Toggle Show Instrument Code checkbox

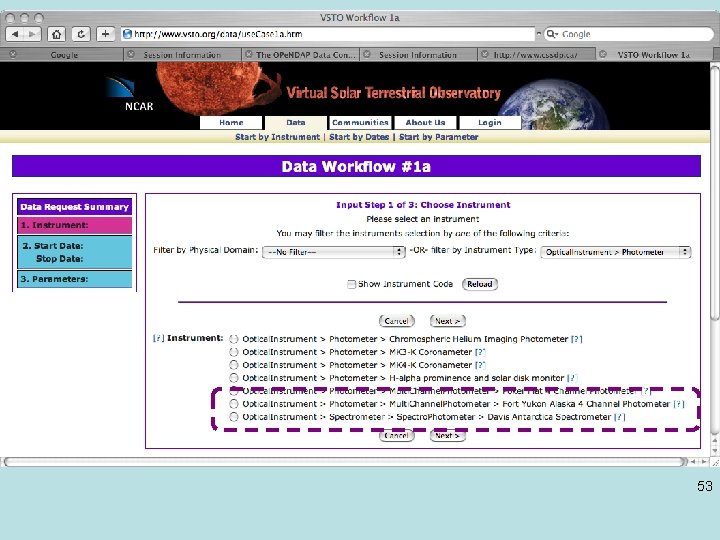[351, 284]
